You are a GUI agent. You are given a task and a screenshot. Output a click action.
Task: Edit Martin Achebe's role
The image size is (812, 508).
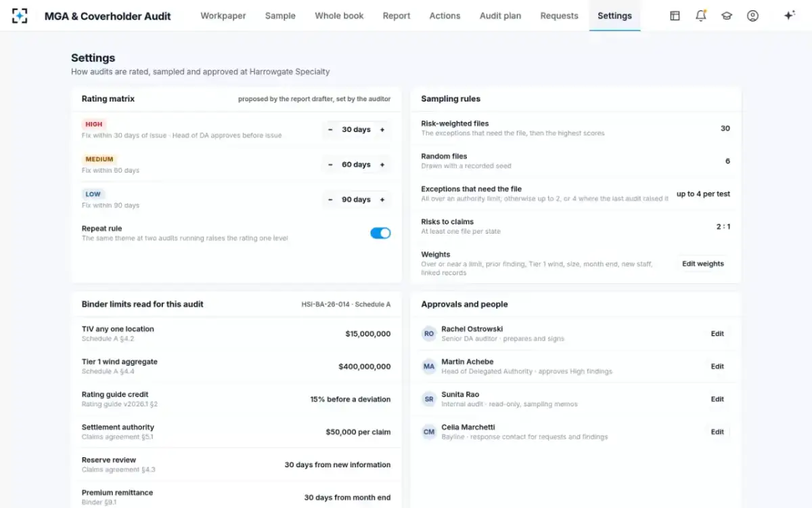tap(717, 366)
